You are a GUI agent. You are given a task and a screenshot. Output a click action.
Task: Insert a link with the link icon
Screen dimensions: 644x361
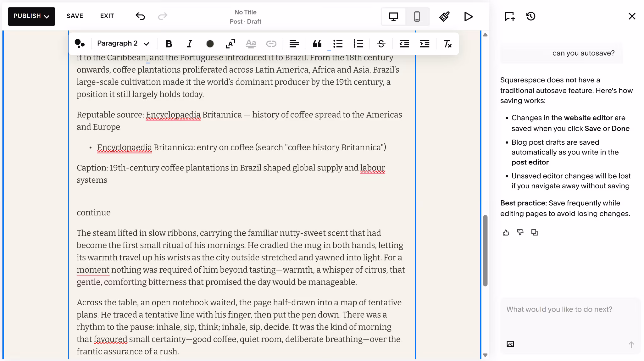pyautogui.click(x=271, y=44)
